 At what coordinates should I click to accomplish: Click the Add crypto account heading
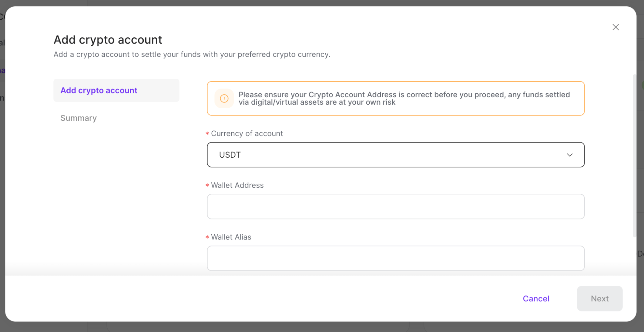[x=108, y=40]
